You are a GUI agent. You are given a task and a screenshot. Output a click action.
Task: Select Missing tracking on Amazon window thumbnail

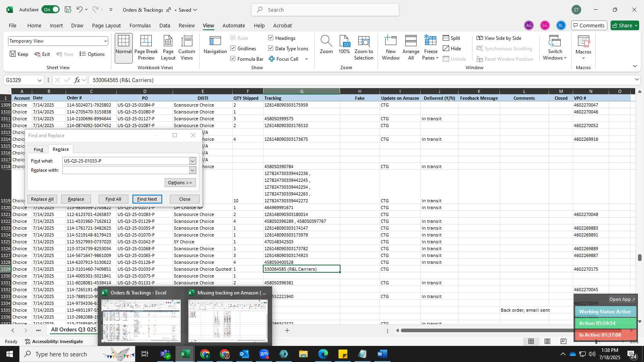pyautogui.click(x=228, y=316)
